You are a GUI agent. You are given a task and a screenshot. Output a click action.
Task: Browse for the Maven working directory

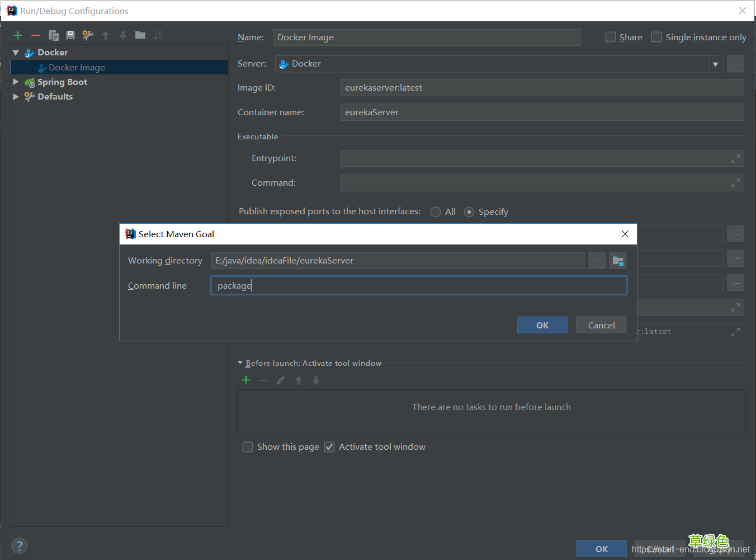[597, 261]
